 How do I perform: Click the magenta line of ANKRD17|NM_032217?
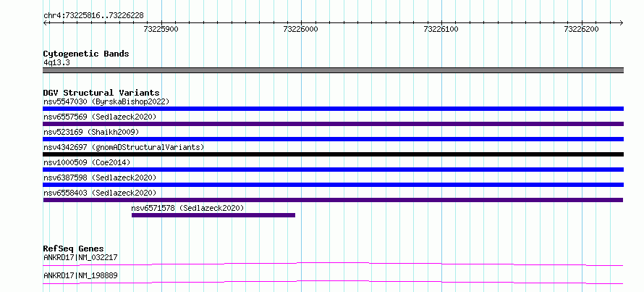point(333,264)
